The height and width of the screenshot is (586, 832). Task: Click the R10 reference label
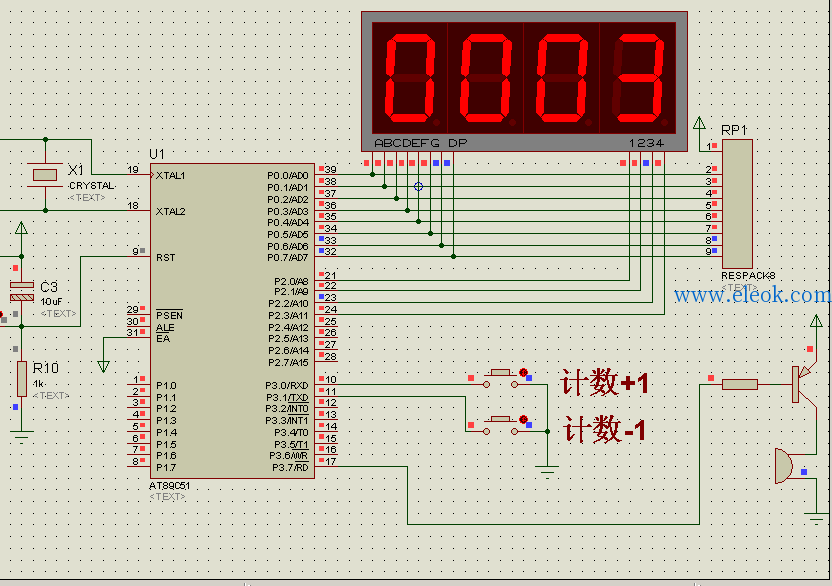(46, 368)
